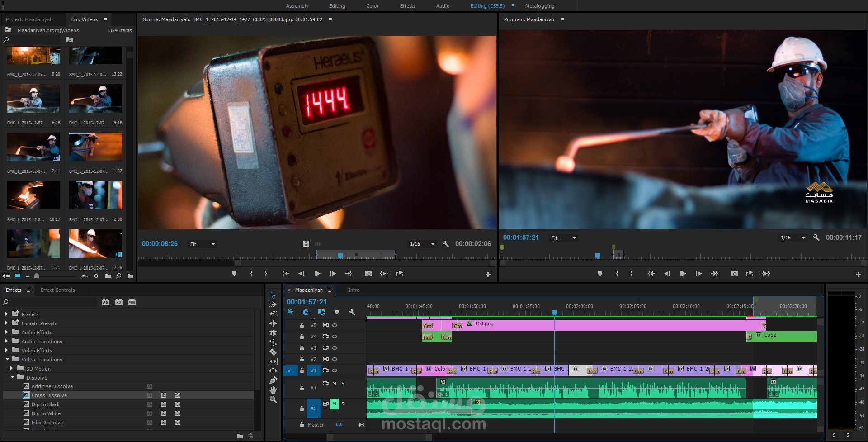The width and height of the screenshot is (868, 442).
Task: Open the Source monitor Fit zoom dropdown
Action: pyautogui.click(x=203, y=244)
